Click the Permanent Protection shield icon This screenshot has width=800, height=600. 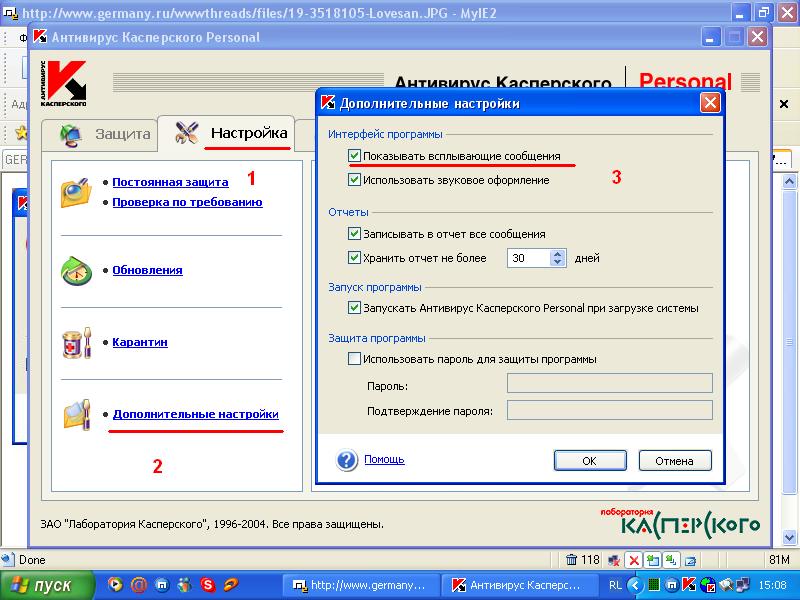[77, 192]
